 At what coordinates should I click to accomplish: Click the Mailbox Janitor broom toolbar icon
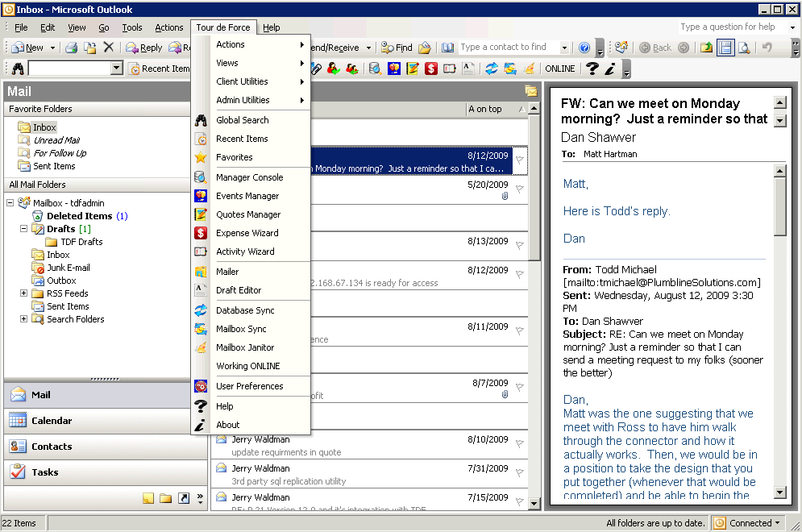(x=529, y=69)
